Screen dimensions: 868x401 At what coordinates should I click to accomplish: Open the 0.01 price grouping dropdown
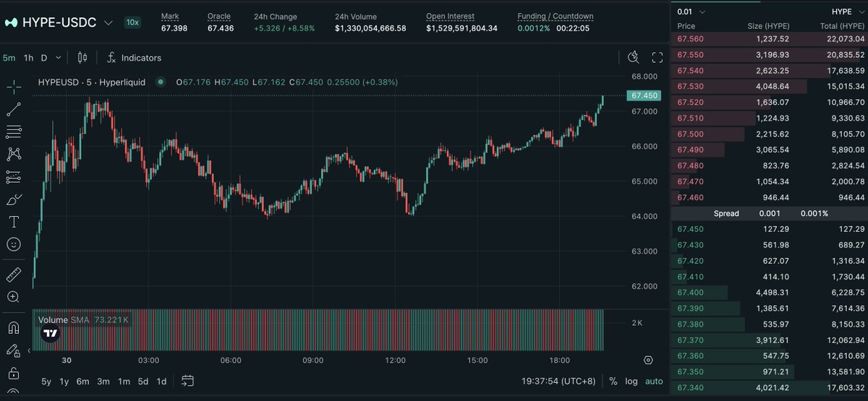point(691,12)
